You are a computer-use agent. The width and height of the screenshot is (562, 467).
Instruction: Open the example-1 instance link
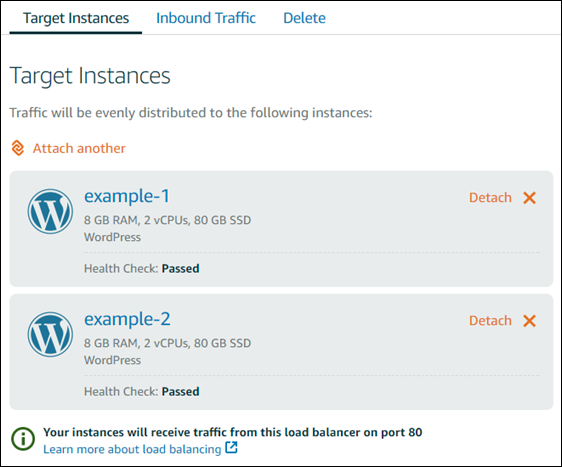tap(127, 197)
